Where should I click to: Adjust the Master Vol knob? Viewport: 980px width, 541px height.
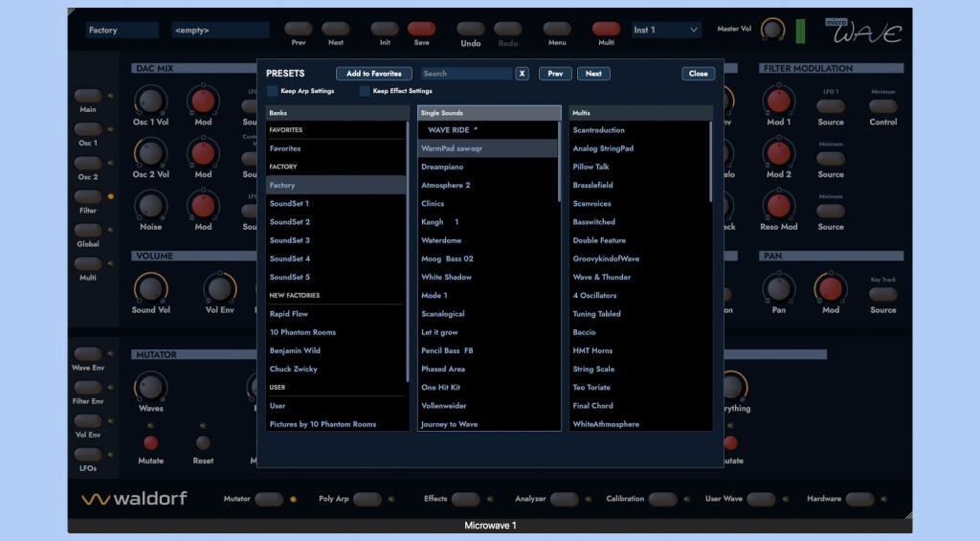tap(773, 30)
